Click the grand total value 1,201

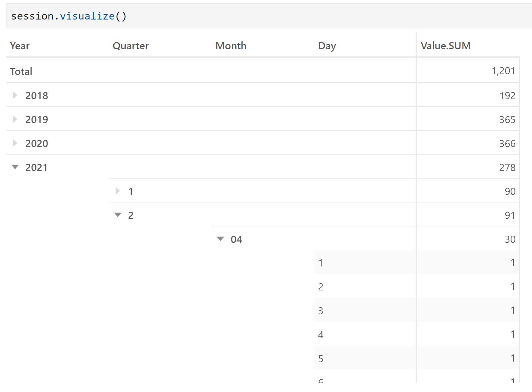pyautogui.click(x=503, y=71)
